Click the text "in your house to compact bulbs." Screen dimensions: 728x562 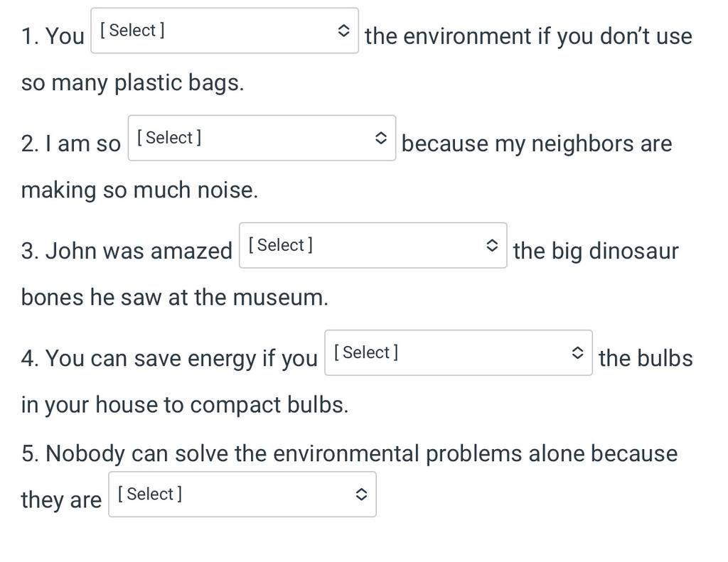point(185,405)
